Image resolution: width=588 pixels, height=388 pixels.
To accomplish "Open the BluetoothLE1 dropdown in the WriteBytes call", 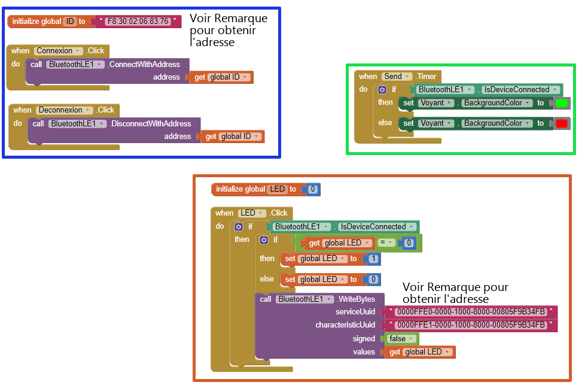I will click(x=329, y=299).
